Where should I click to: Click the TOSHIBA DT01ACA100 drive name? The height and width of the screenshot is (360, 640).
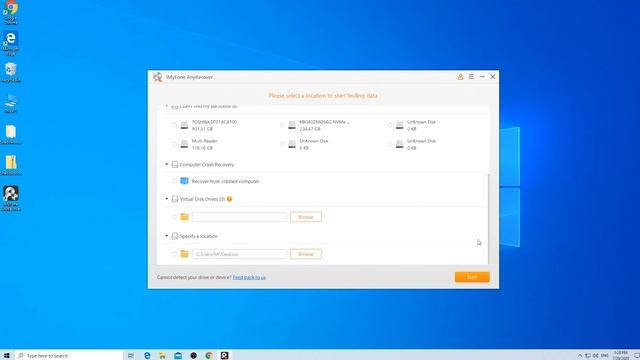pyautogui.click(x=214, y=122)
